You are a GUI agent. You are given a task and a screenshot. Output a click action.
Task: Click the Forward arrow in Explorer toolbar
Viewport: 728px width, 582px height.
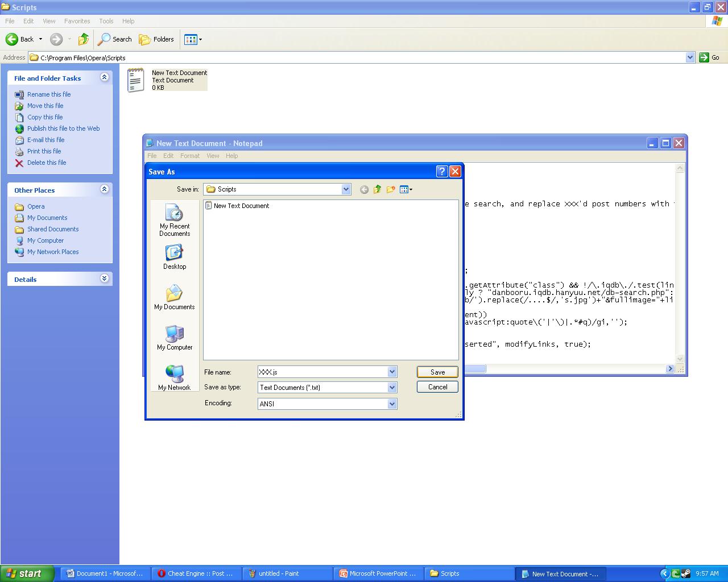(x=56, y=39)
